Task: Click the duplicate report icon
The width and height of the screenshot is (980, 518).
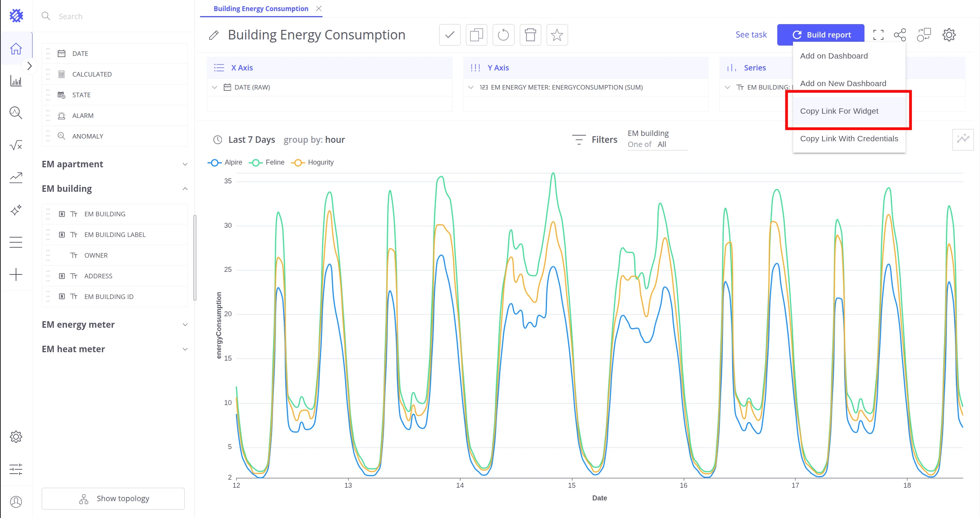Action: 476,35
